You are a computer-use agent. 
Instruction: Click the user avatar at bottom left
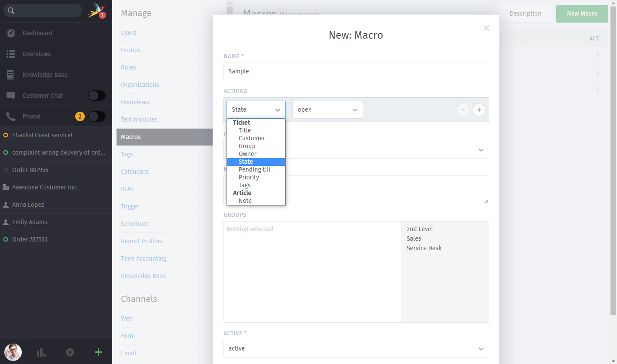click(x=13, y=352)
